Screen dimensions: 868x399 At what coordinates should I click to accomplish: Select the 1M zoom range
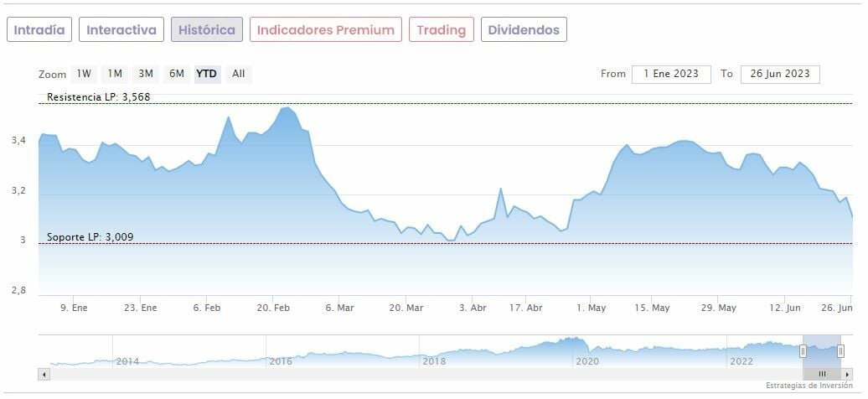(x=115, y=74)
